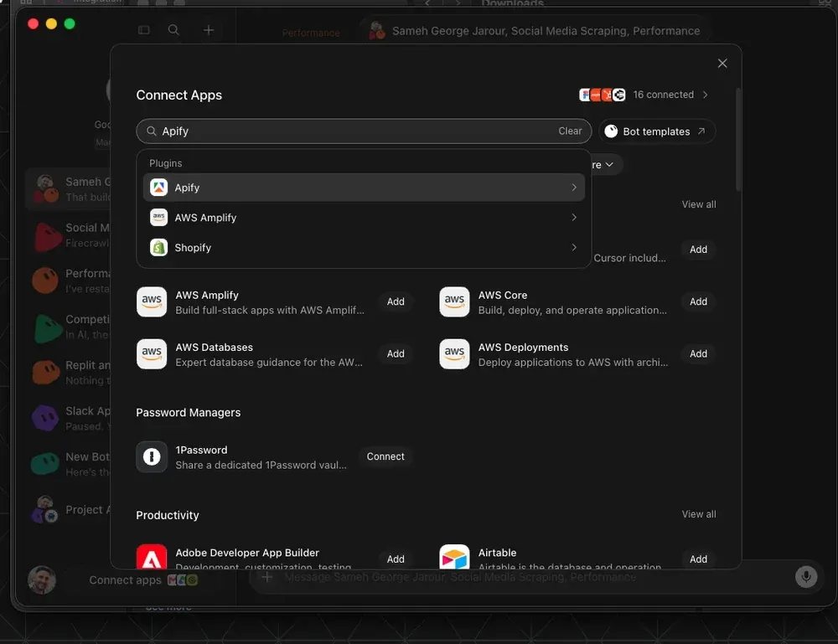838x644 pixels.
Task: Click the Apify logo icon in results
Action: (x=158, y=188)
